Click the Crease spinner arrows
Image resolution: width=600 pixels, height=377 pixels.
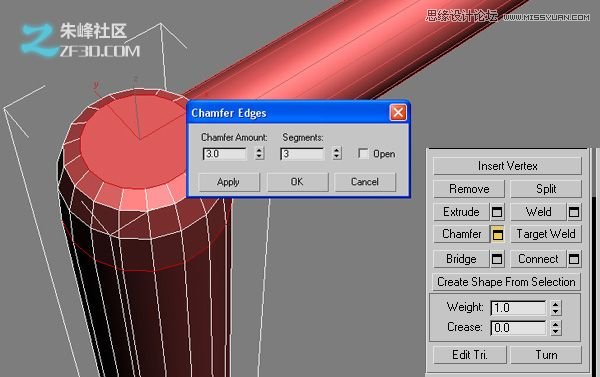pos(556,328)
